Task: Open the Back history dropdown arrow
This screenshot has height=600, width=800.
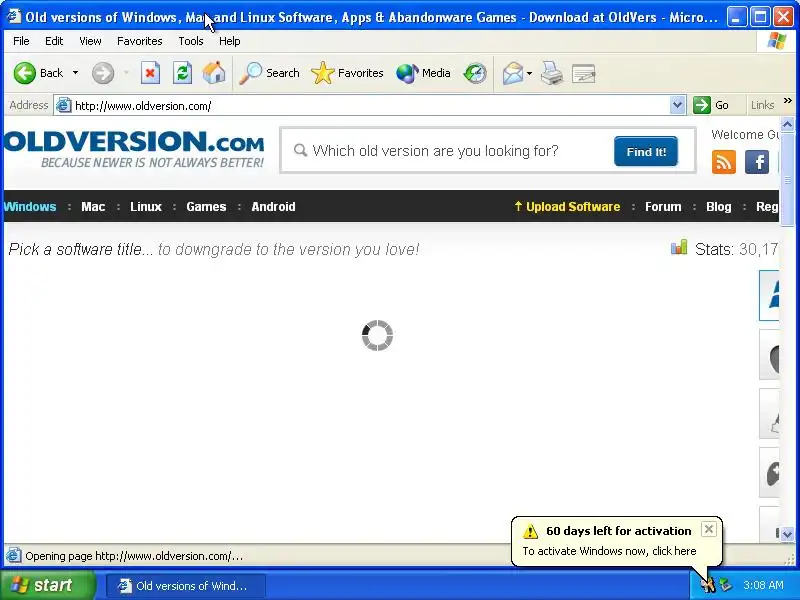Action: tap(76, 73)
